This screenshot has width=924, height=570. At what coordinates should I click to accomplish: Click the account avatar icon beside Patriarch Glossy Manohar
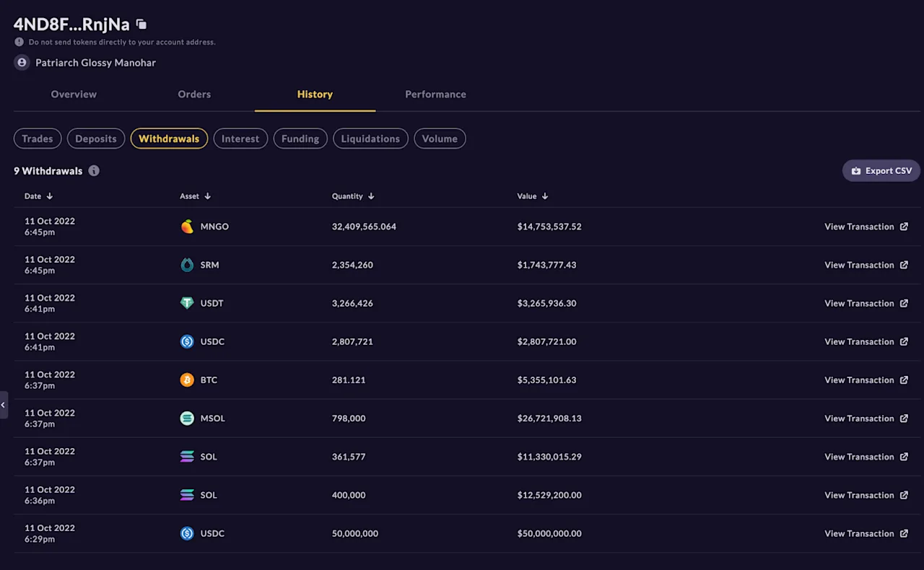pos(22,63)
